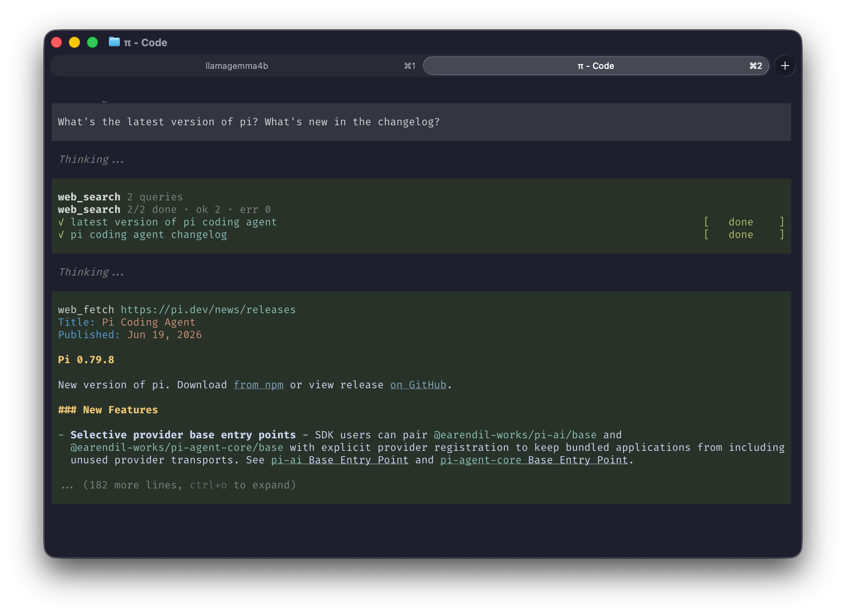Minimize window with yellow button
This screenshot has width=846, height=616.
point(74,42)
